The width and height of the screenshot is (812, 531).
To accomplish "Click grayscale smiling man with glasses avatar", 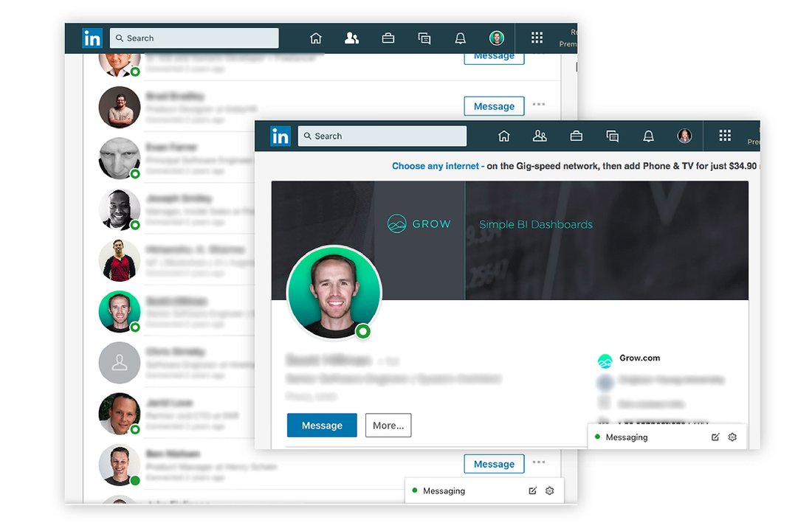I will click(120, 209).
